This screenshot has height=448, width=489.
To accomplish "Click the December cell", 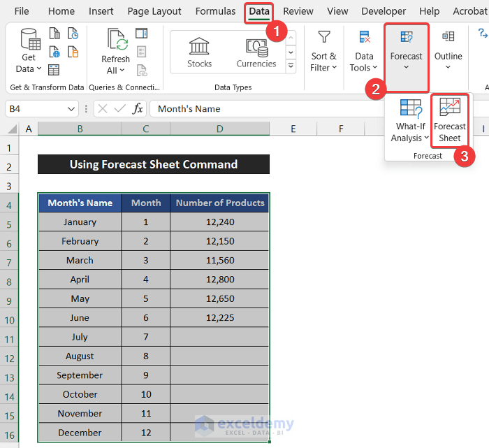I will click(x=80, y=433).
